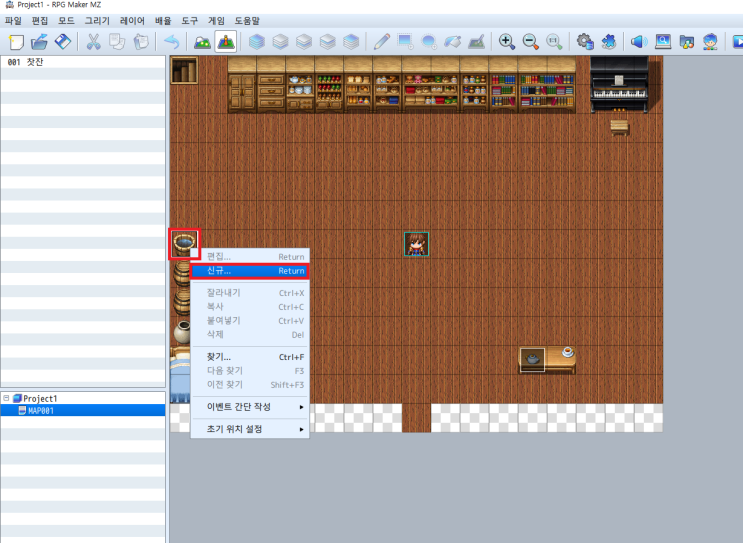Open the Resource Manager icon

pos(686,42)
